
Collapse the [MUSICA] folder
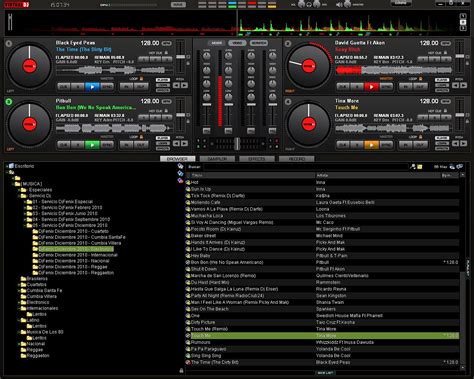[13, 184]
